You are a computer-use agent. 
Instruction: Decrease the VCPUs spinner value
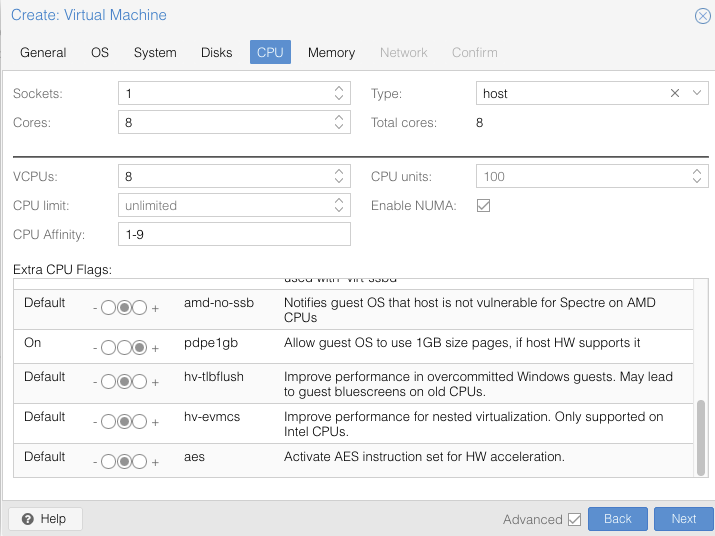click(339, 181)
